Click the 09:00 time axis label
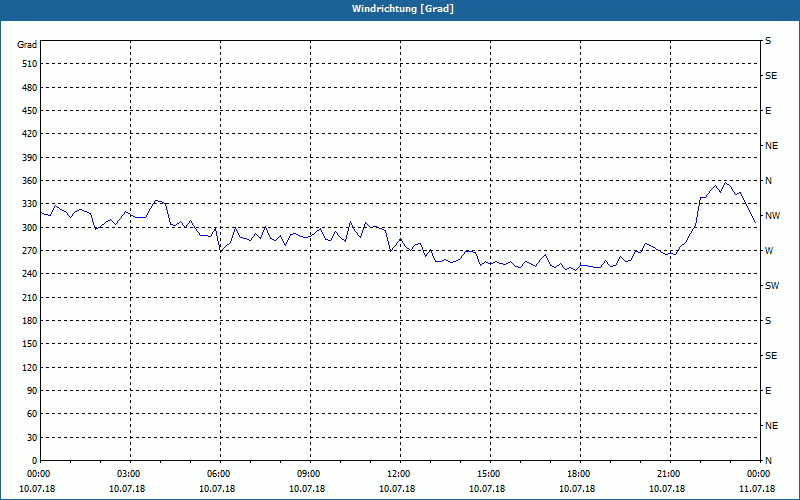Viewport: 800px width, 500px height. click(x=307, y=474)
